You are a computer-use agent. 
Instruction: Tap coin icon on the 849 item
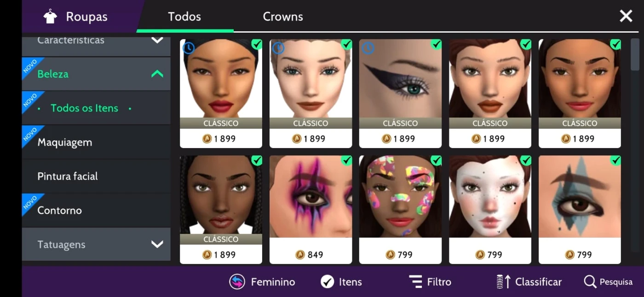[x=300, y=255]
